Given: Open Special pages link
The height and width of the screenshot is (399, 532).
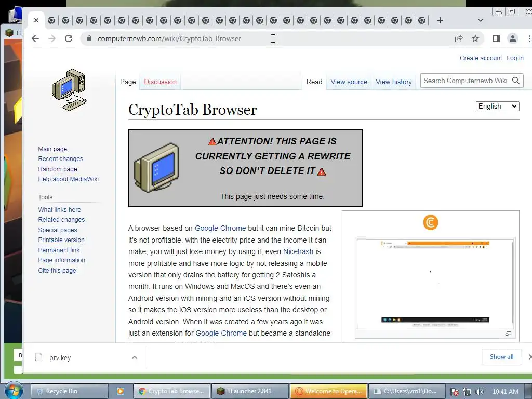Looking at the screenshot, I should 58,230.
